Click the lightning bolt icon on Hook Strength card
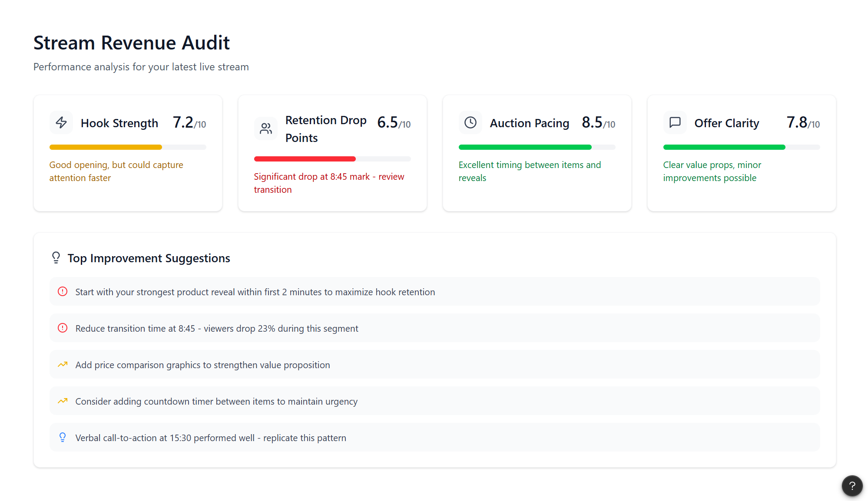The width and height of the screenshot is (868, 501). pyautogui.click(x=61, y=123)
